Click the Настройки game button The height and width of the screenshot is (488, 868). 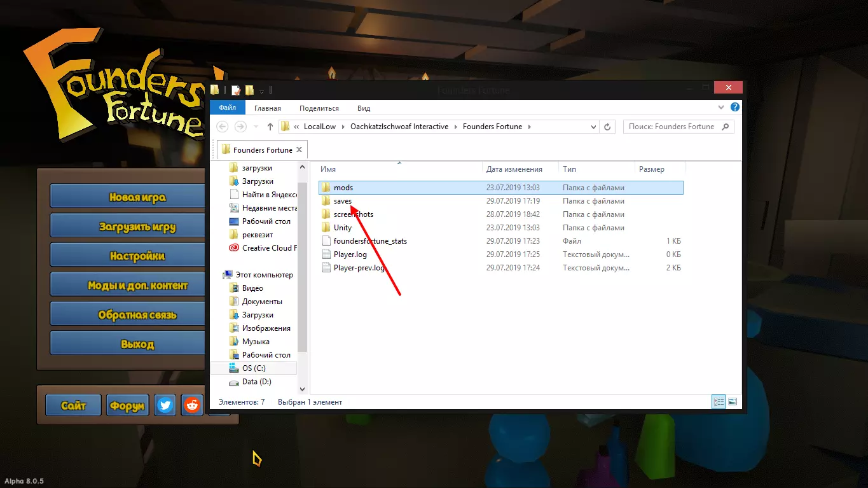(137, 256)
